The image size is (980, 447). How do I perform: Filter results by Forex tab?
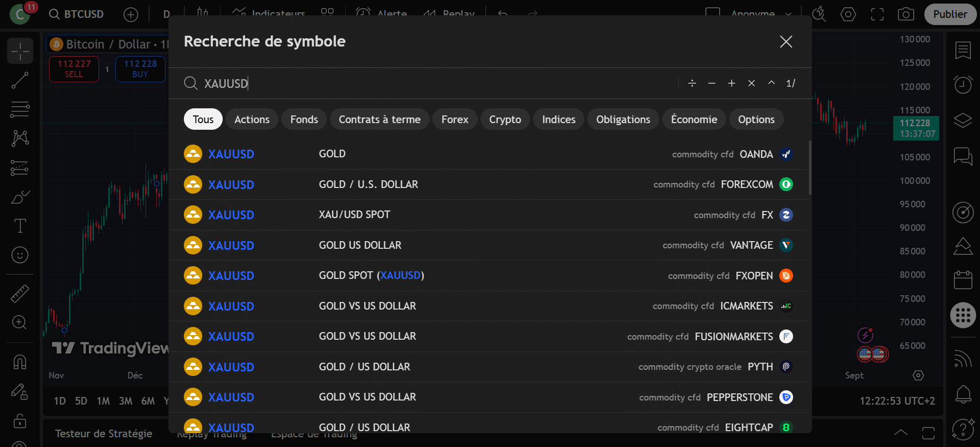tap(455, 120)
